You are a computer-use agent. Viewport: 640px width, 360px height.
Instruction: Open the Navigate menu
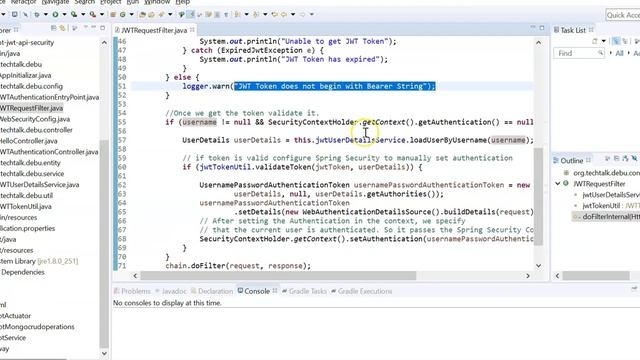[56, 2]
